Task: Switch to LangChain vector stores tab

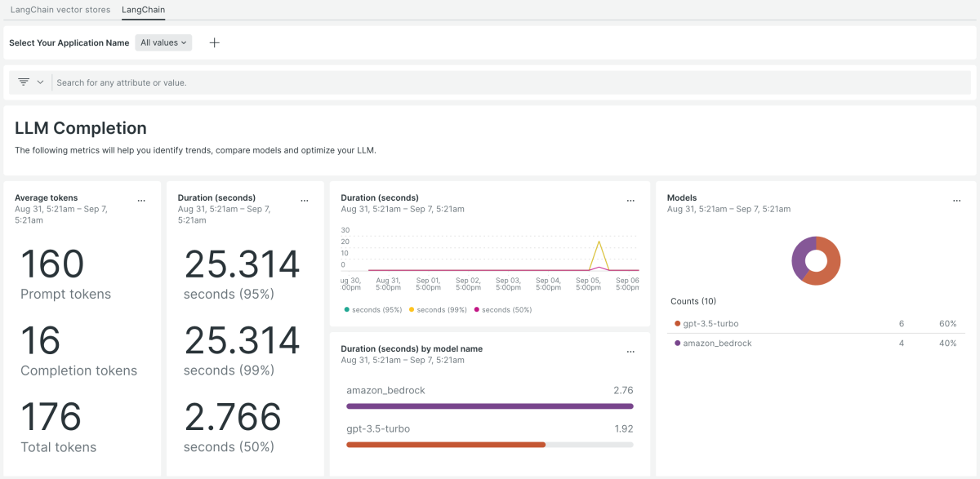Action: [x=60, y=10]
